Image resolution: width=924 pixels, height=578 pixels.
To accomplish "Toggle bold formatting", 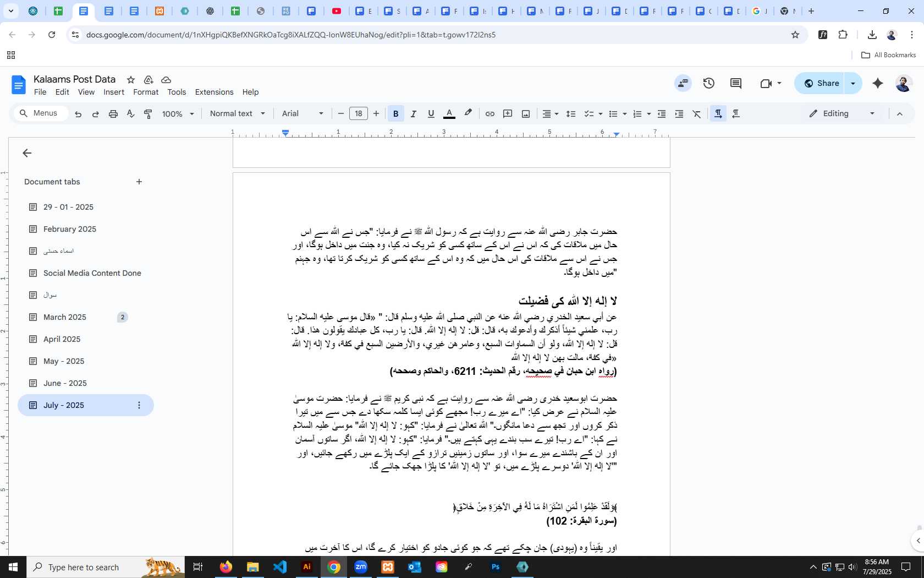I will [x=395, y=114].
